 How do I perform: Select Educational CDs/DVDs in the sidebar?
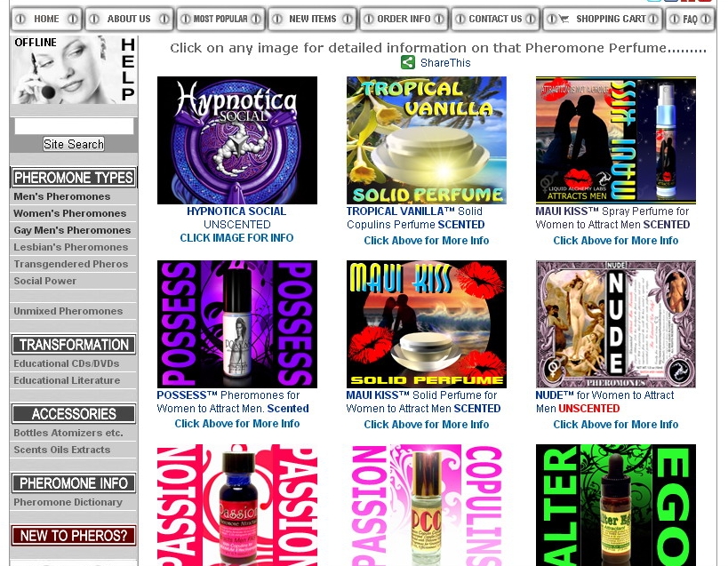(x=67, y=363)
